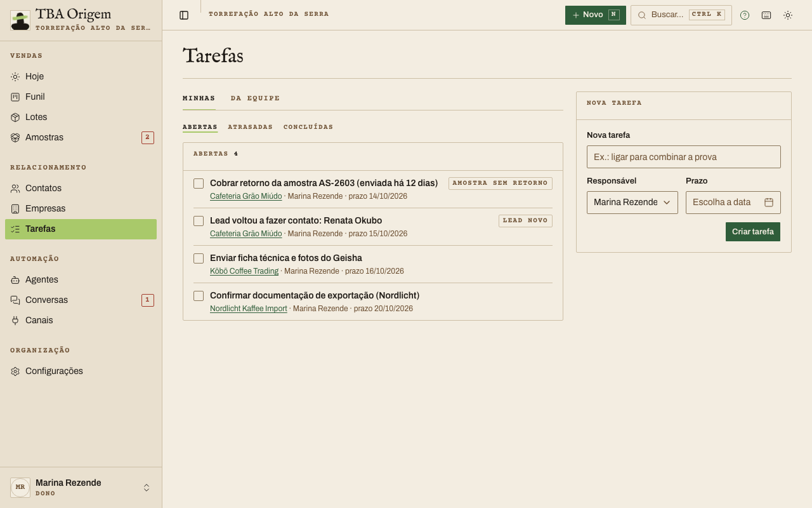812x508 pixels.
Task: Open Amostras in the sidebar
Action: (x=81, y=137)
